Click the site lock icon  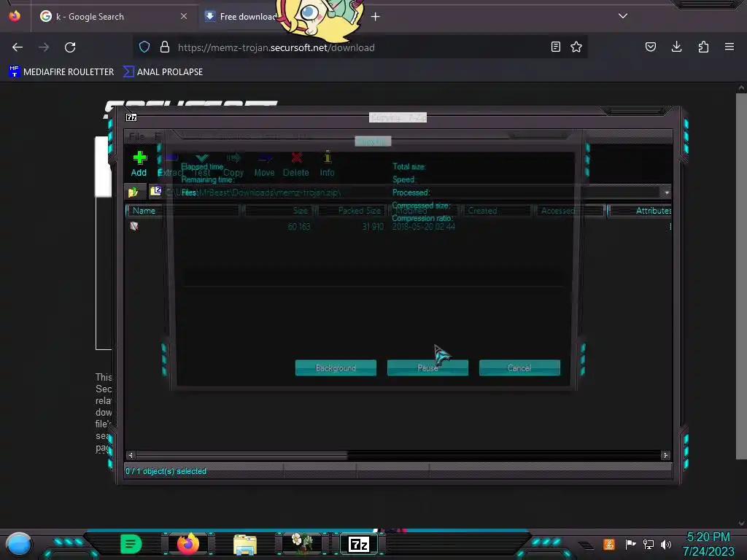[x=165, y=47]
